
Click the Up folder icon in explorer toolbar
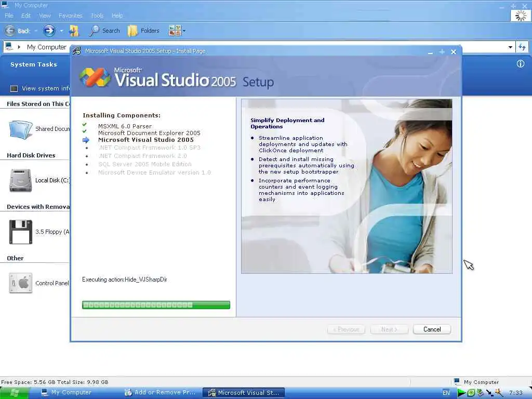pos(74,31)
